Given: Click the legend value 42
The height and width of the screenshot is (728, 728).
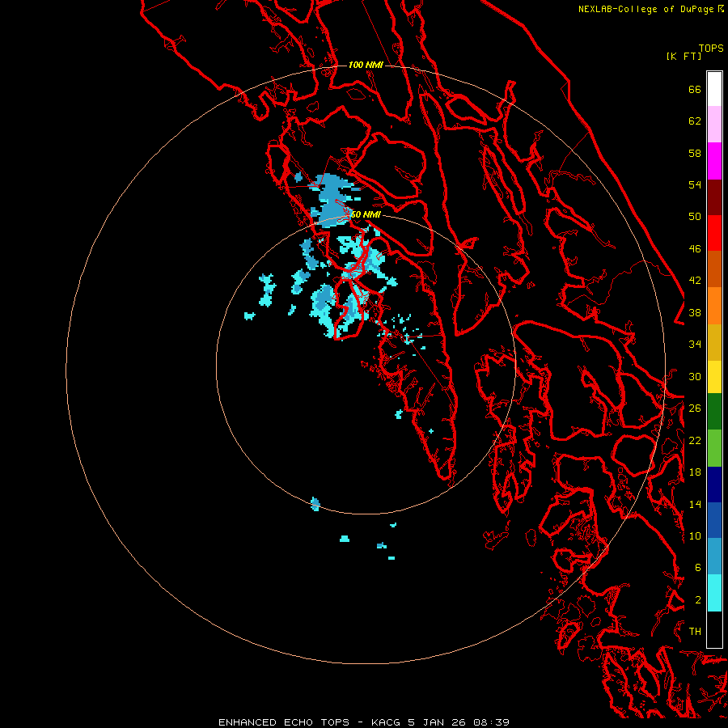Looking at the screenshot, I should coord(695,281).
